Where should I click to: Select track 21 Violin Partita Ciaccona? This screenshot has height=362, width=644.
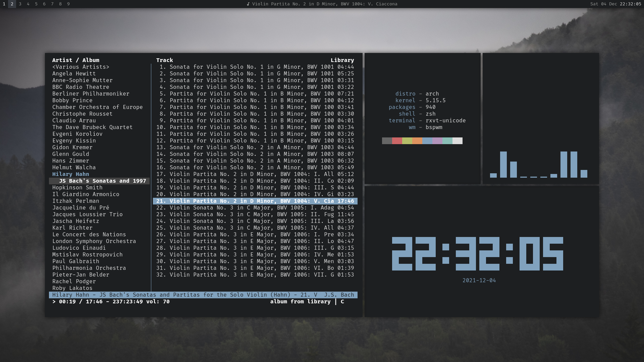[x=255, y=201]
